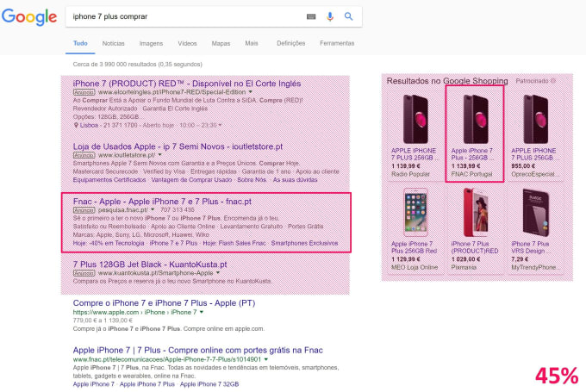Click phone number 707 313 435
586x392 pixels.
click(x=178, y=209)
